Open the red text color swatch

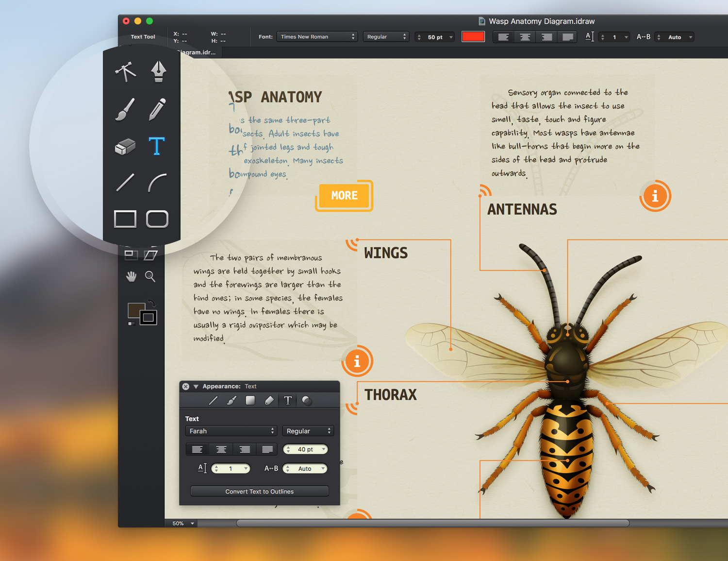(473, 37)
